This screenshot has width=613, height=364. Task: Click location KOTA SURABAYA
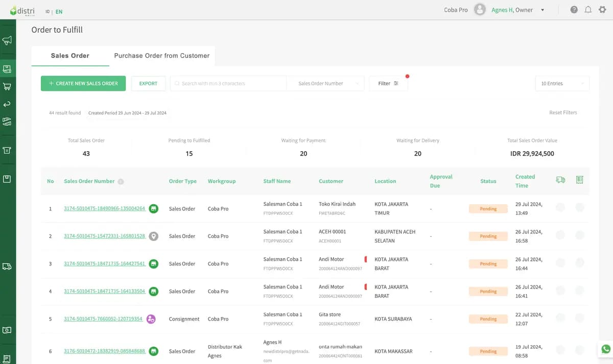pos(394,319)
